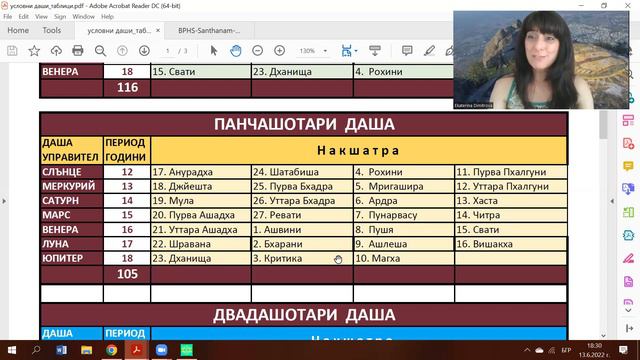Open Fill and Sign pen tool

(628, 258)
